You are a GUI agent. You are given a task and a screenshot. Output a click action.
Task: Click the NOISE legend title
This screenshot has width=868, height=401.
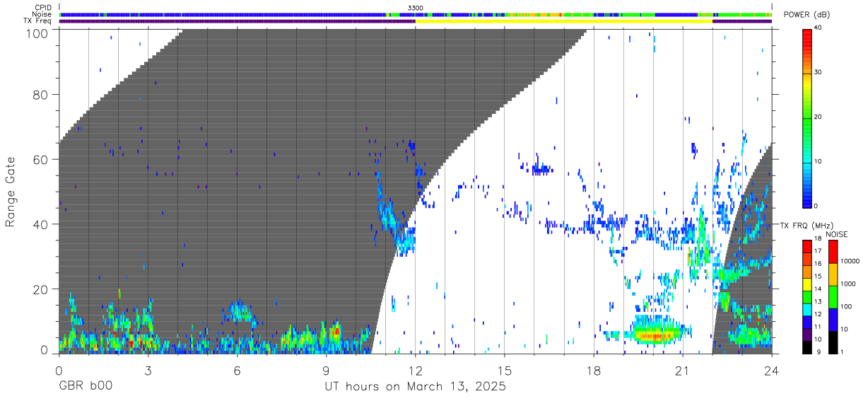pyautogui.click(x=837, y=234)
